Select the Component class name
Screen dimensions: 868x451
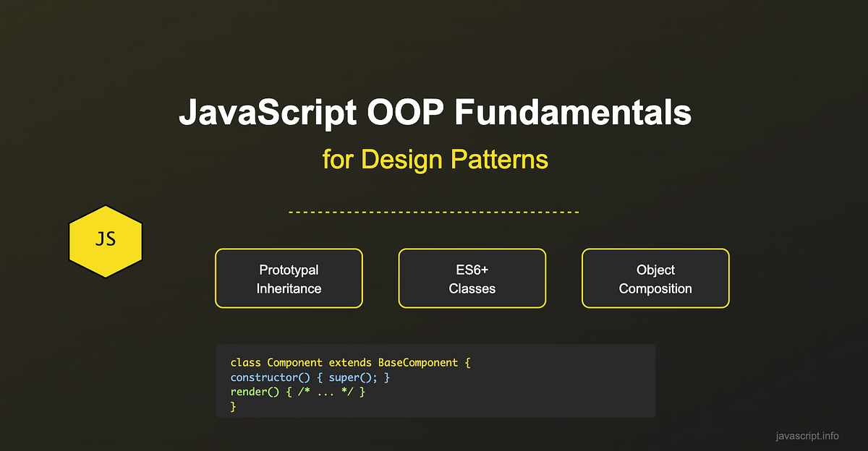tap(295, 362)
